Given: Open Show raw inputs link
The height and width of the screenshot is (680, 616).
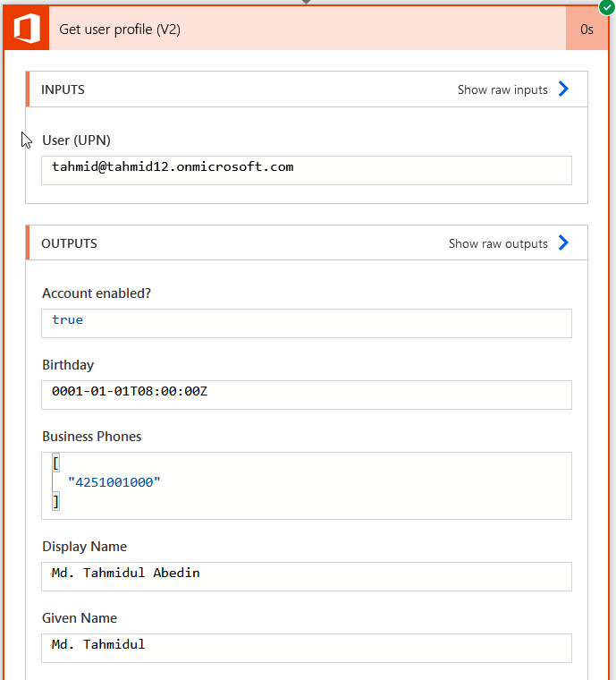Looking at the screenshot, I should click(502, 89).
